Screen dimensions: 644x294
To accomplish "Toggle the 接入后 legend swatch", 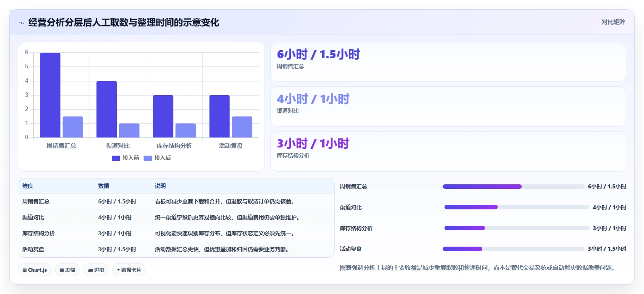I will coord(148,158).
